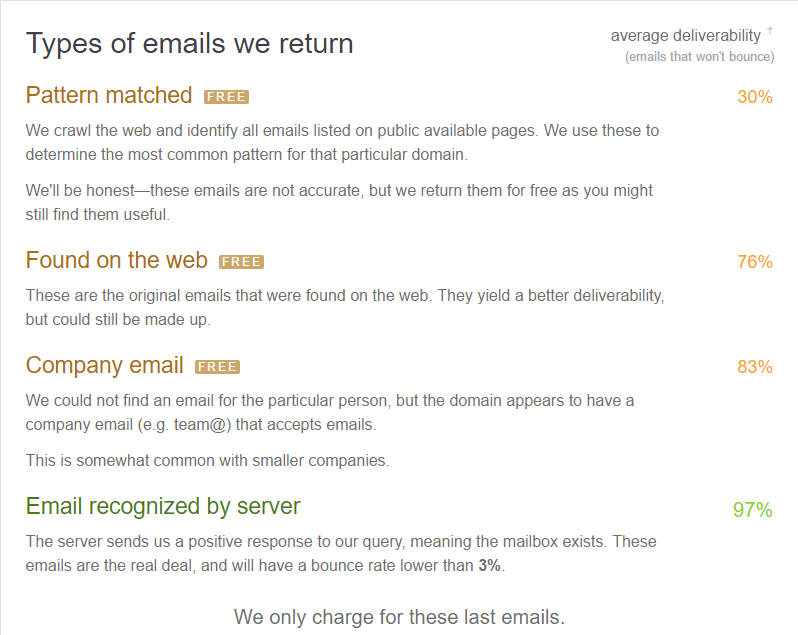Screen dimensions: 798x635
Task: Click the FREE badge beside Company email
Action: 217,367
